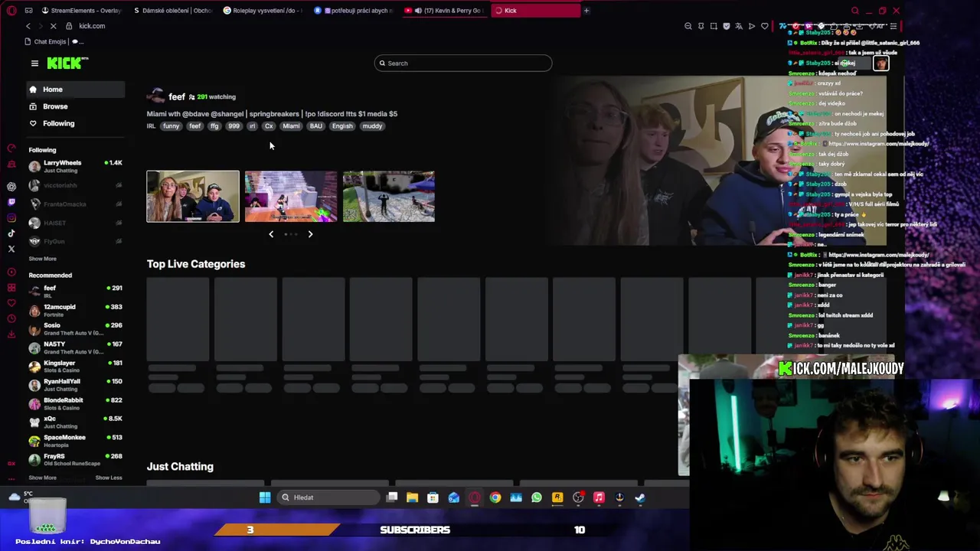
Task: Click the Hledat taskbar search box
Action: pos(328,497)
